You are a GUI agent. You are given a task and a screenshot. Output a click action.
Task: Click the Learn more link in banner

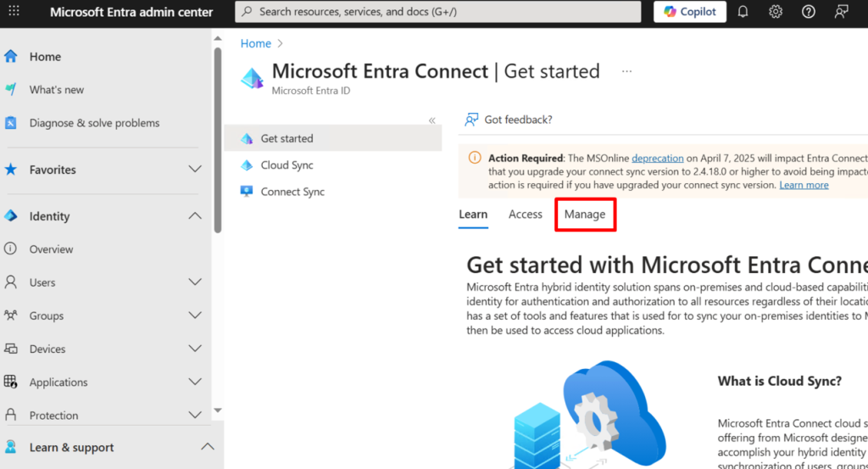pyautogui.click(x=804, y=185)
